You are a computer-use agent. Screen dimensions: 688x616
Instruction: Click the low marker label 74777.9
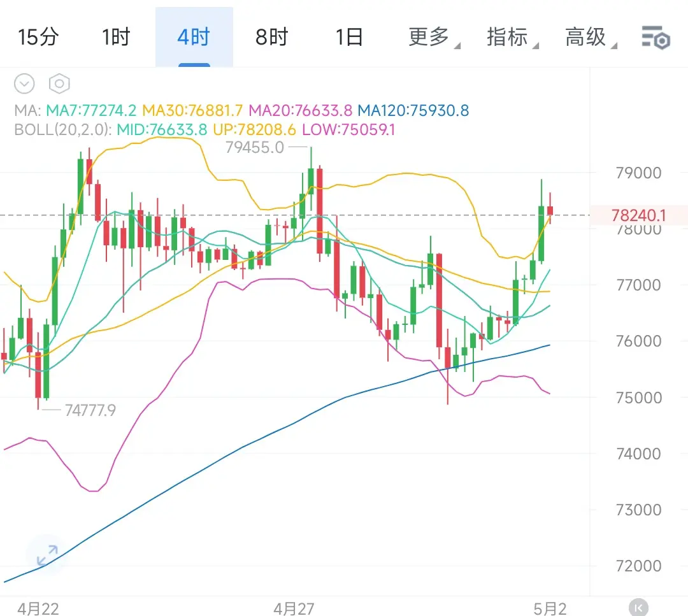pos(90,410)
